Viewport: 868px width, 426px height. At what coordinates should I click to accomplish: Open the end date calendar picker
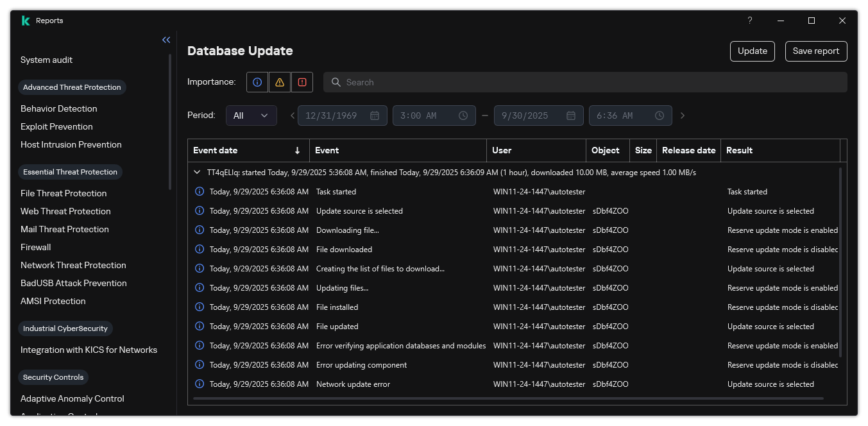[570, 115]
